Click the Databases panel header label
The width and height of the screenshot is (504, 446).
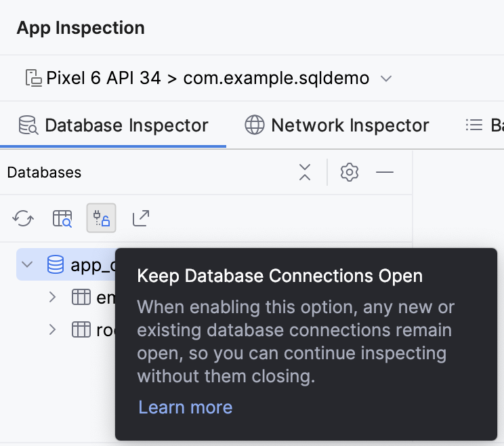44,173
